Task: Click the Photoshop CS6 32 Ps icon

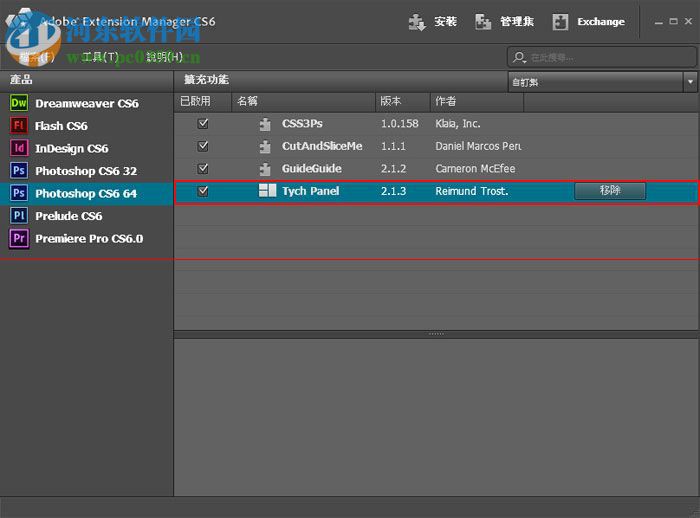Action: [x=19, y=170]
